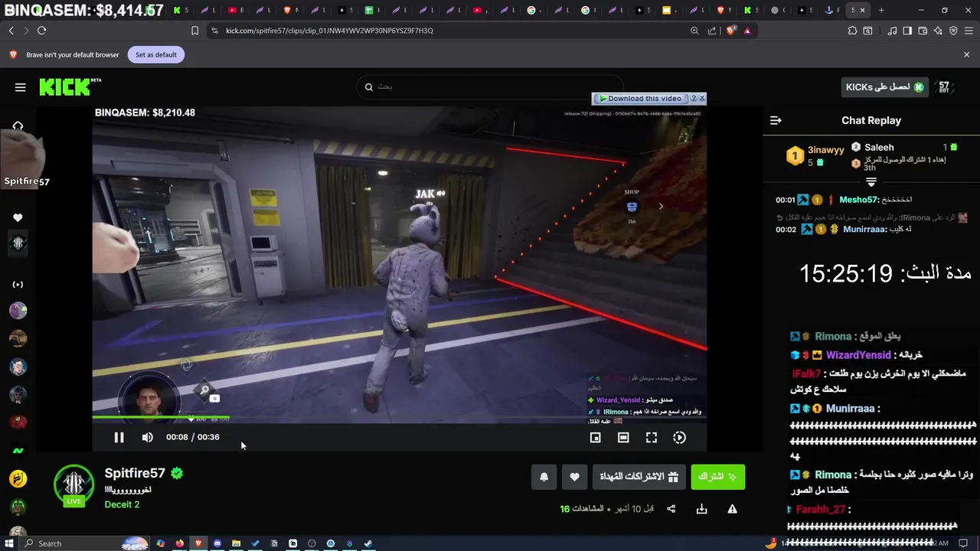Screen dimensions: 980x551
Task: Go to Kick home logo
Action: coord(70,86)
